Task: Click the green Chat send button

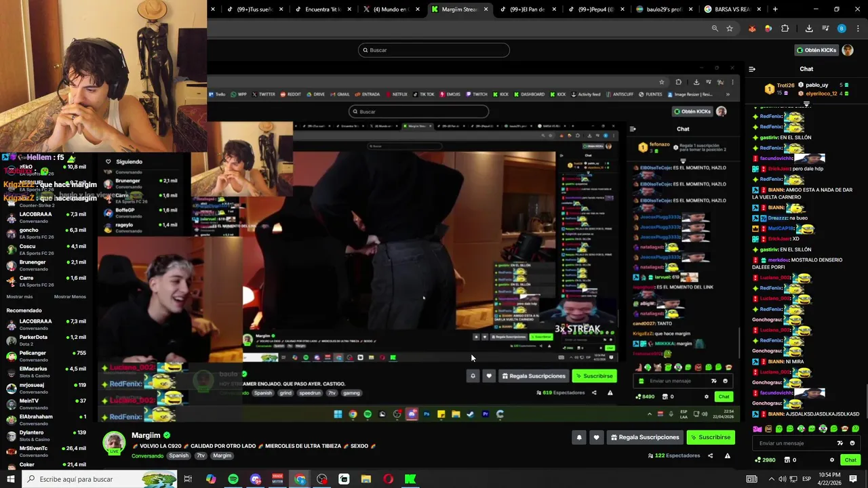Action: pos(850,460)
